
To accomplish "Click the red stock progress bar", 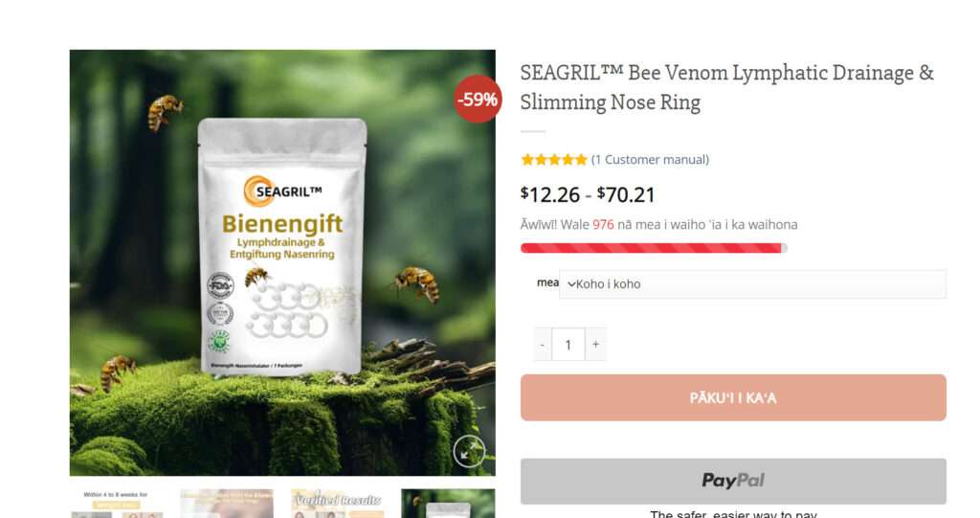I will pyautogui.click(x=654, y=248).
